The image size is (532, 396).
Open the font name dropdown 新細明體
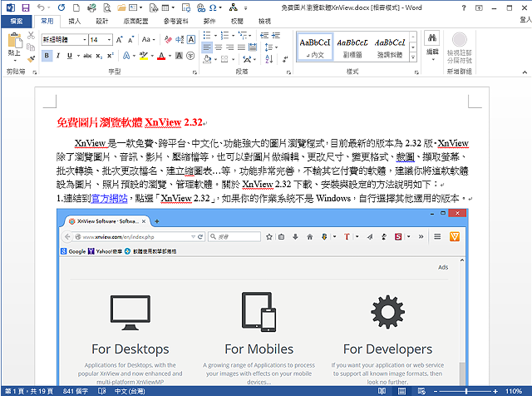pyautogui.click(x=85, y=40)
